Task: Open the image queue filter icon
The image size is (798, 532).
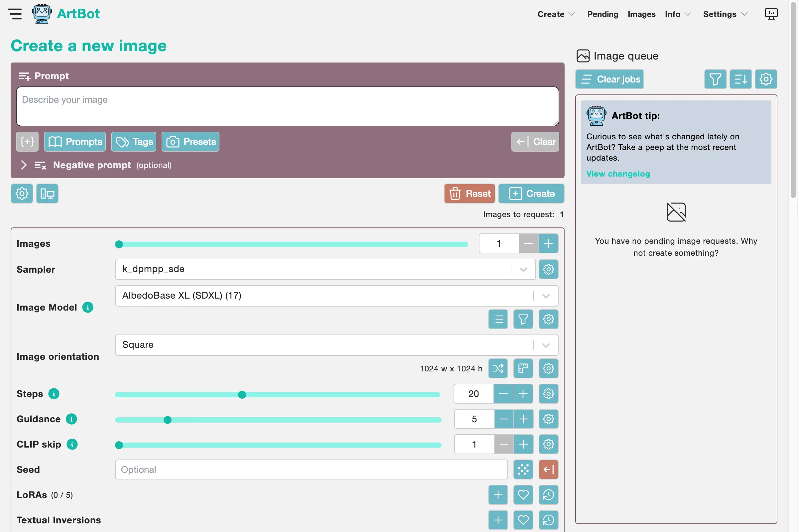Action: tap(715, 79)
